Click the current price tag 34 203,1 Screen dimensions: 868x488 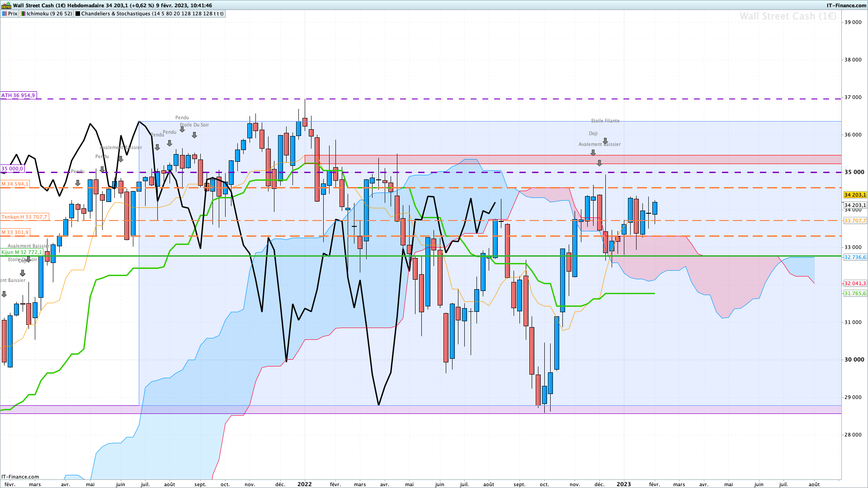coord(855,195)
